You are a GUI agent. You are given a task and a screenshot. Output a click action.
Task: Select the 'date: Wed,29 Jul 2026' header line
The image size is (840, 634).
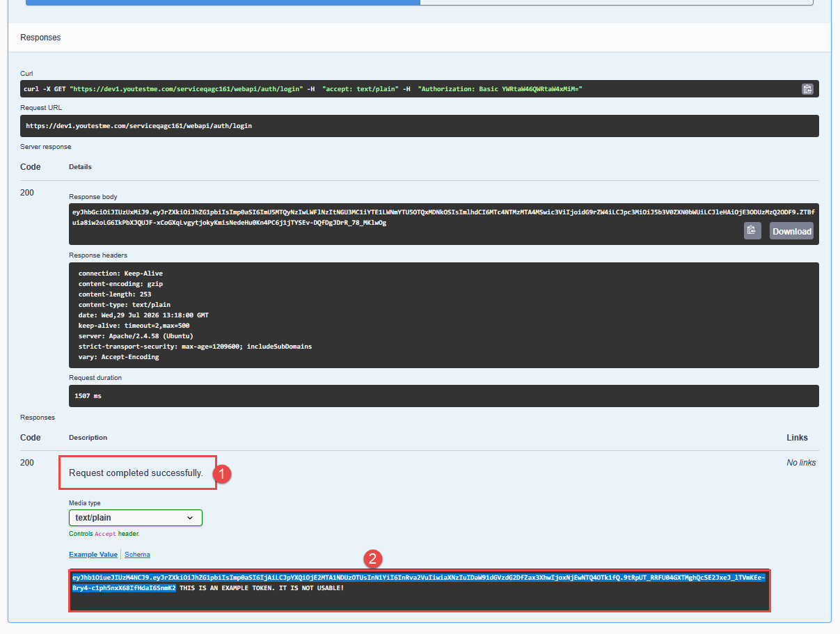[x=143, y=315]
